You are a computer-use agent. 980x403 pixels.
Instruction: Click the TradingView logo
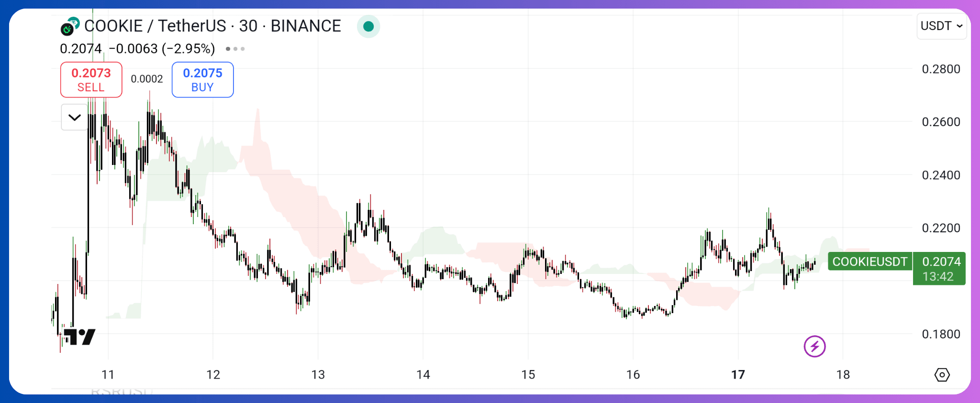79,337
